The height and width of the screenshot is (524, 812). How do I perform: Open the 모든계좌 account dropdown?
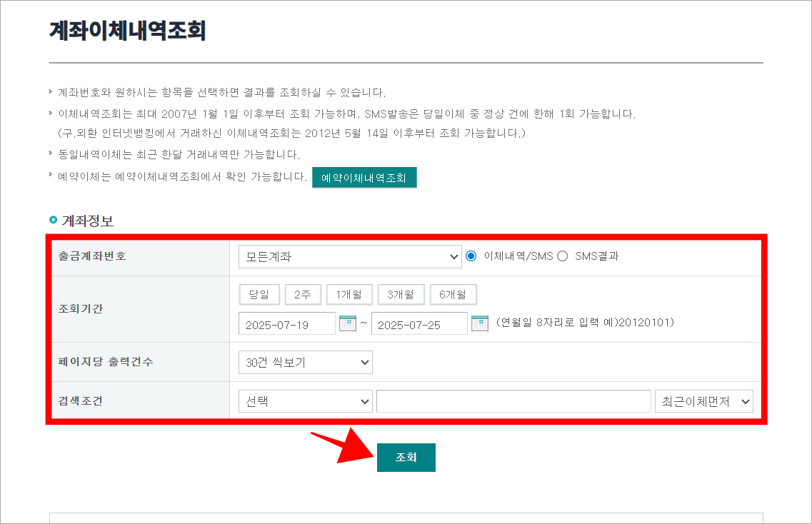tap(350, 257)
